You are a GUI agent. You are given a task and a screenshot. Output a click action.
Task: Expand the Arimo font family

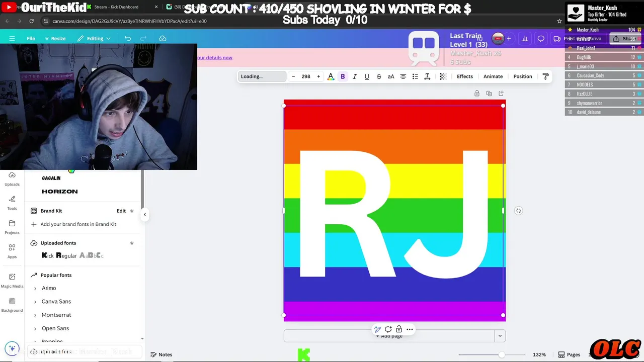coord(35,289)
